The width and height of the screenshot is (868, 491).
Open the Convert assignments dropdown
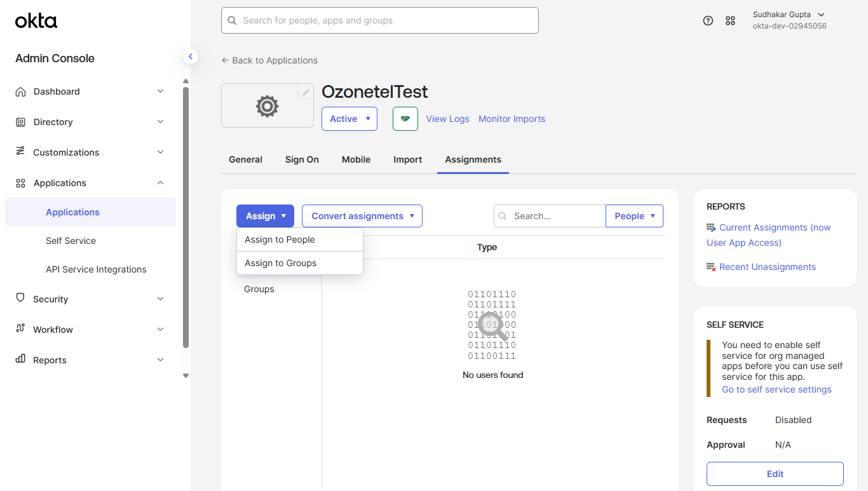[362, 216]
